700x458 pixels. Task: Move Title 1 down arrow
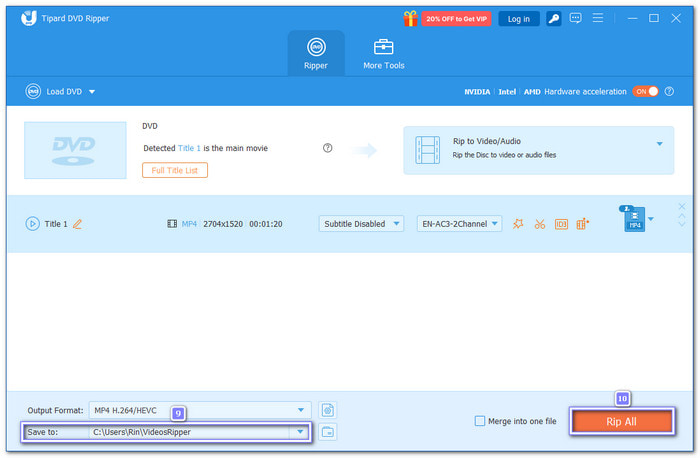682,224
